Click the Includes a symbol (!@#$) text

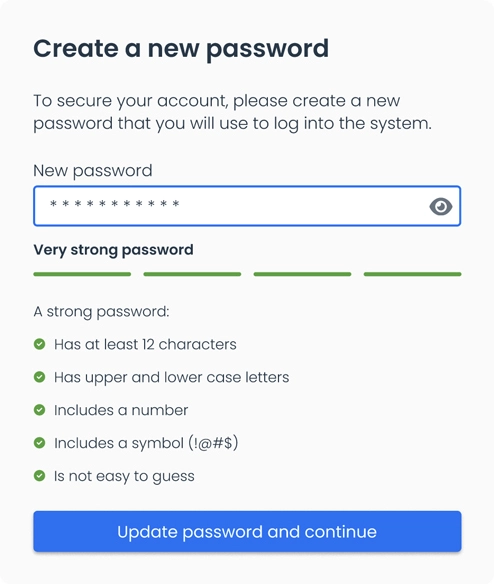coord(146,443)
